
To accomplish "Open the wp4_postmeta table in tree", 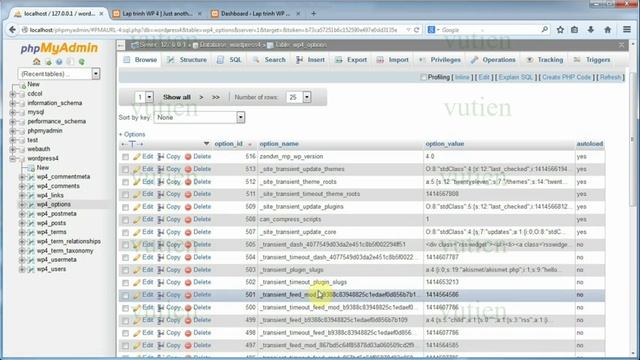I will click(x=56, y=214).
